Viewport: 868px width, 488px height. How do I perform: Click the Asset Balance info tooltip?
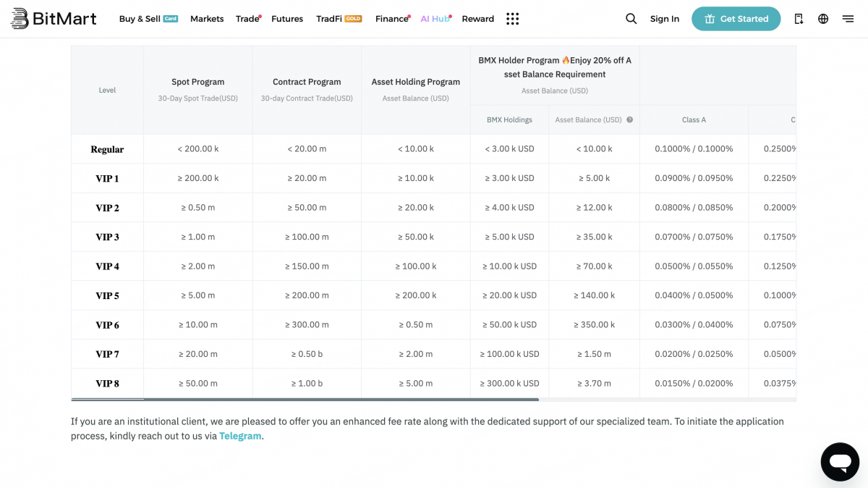click(x=629, y=119)
